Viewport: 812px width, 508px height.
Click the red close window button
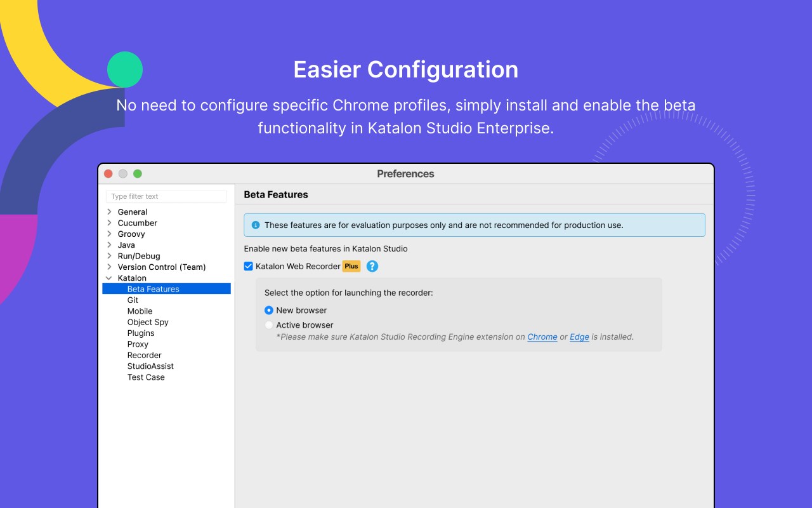pos(108,174)
